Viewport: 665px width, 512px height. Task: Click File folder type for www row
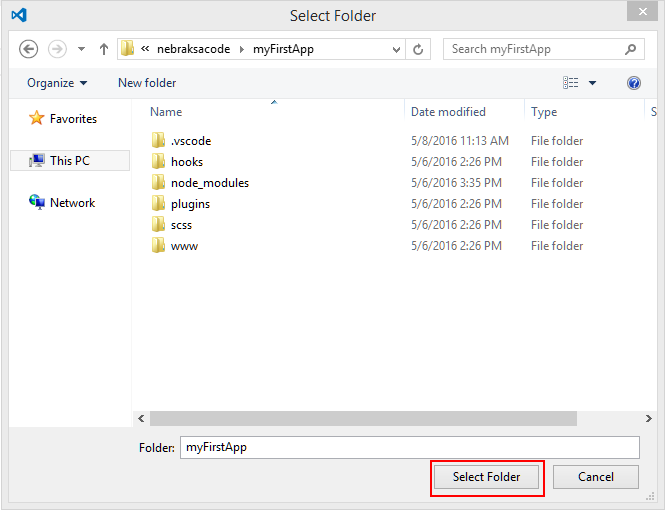tap(557, 246)
